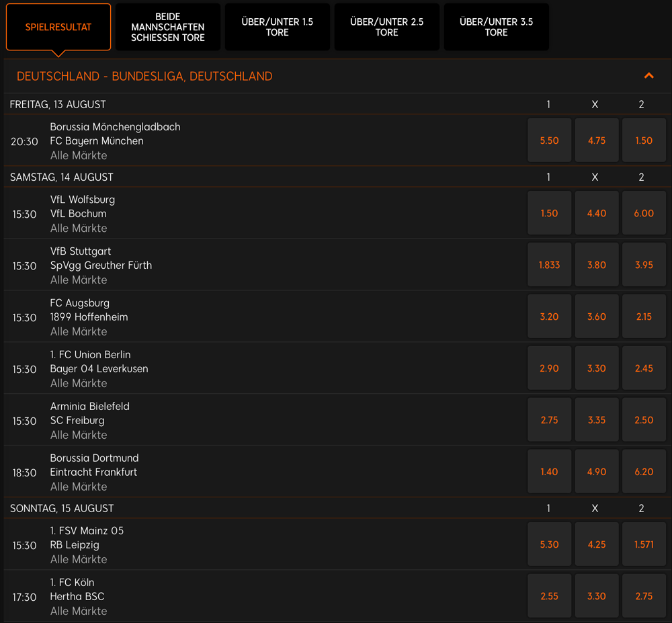Click the 1. FC Union Berlin name
This screenshot has width=672, height=623.
[91, 355]
